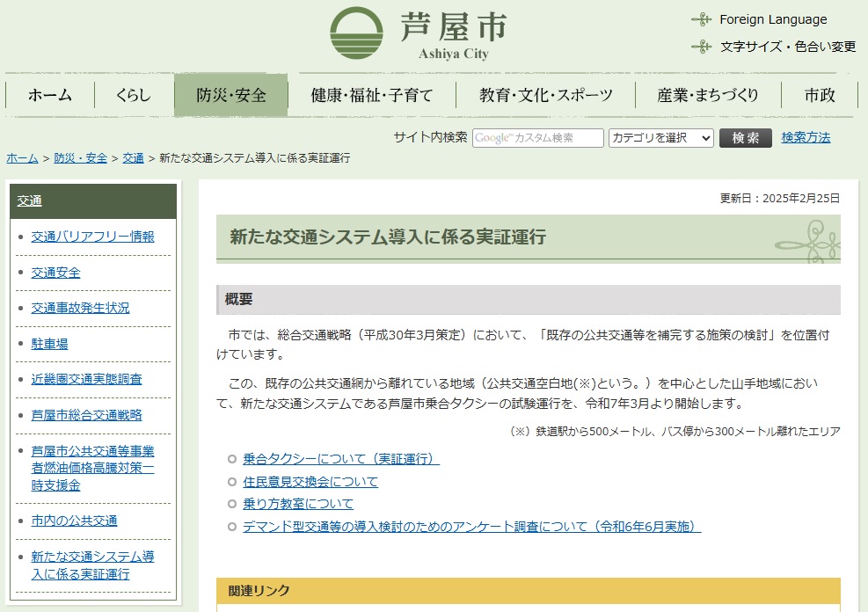Open the 産業・まちづくり tab

click(x=707, y=95)
